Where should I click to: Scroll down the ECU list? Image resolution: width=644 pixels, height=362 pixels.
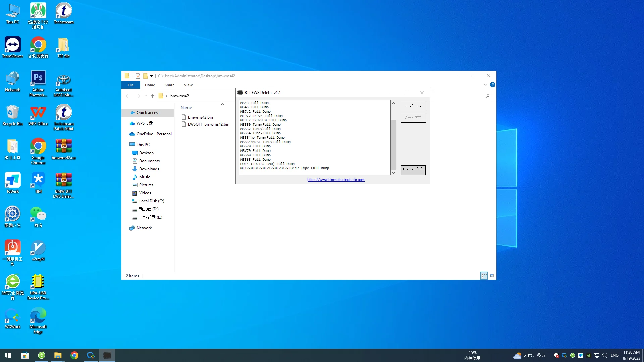pos(393,172)
